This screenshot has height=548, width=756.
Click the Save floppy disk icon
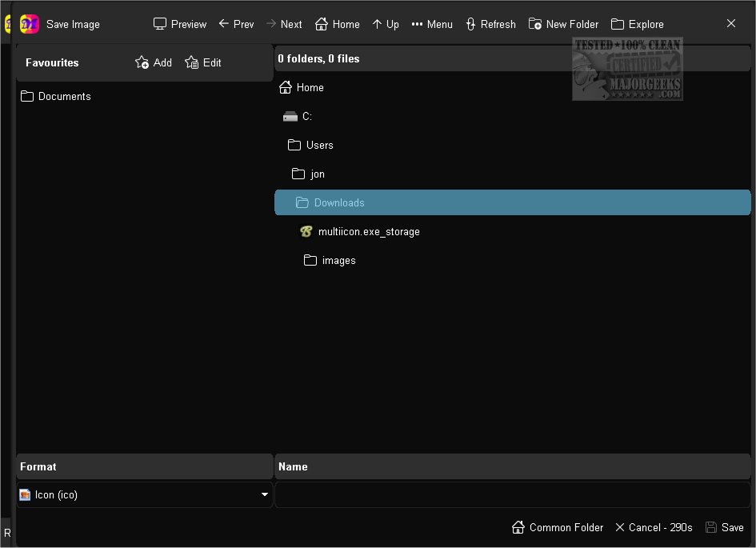710,527
